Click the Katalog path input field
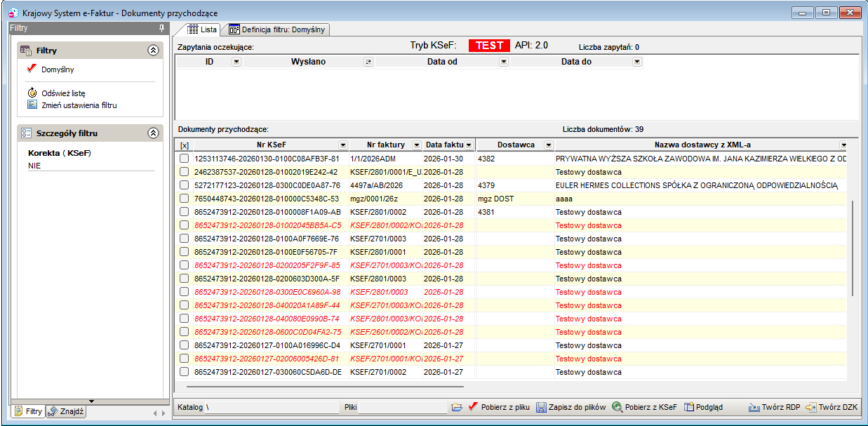 (271, 407)
